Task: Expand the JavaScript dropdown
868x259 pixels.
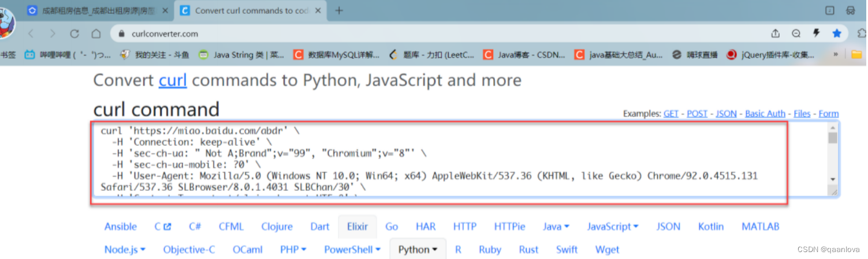Action: 613,227
